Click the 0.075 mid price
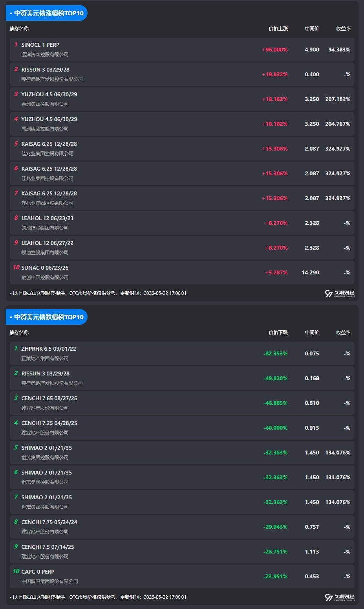The height and width of the screenshot is (609, 364). (x=312, y=354)
